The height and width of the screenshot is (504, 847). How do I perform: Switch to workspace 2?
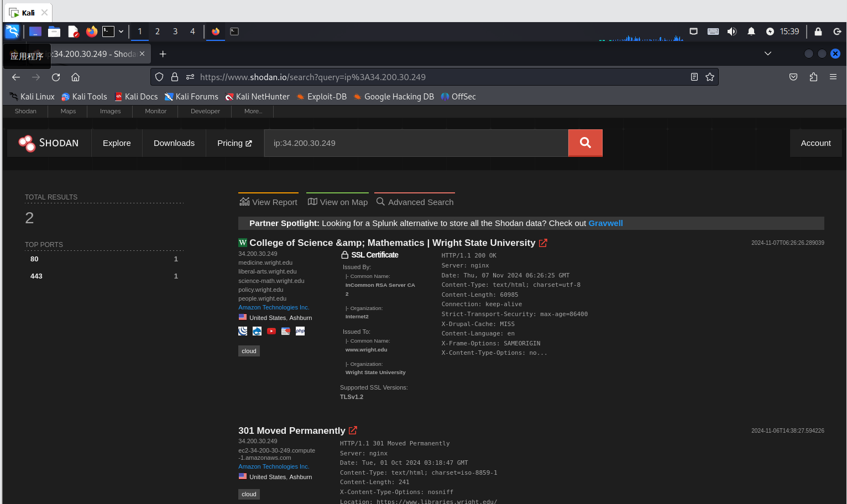tap(158, 32)
